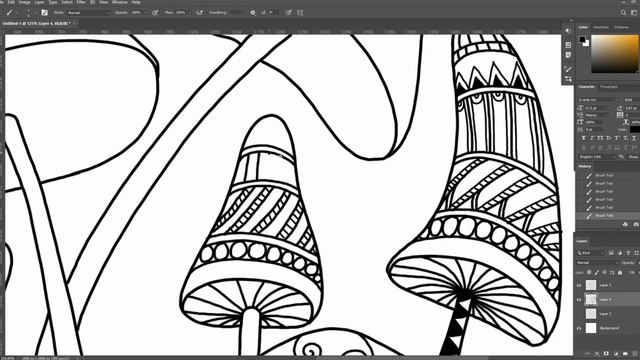The height and width of the screenshot is (360, 640).
Task: Open the Layer menu
Action: click(39, 2)
